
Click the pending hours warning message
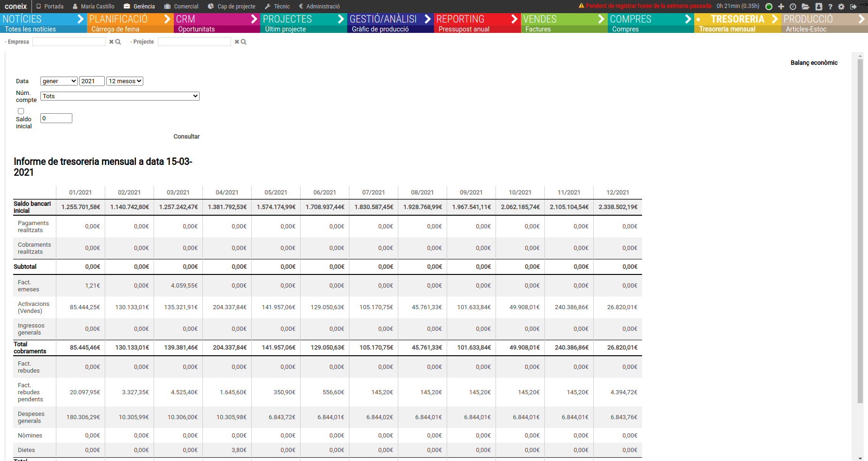[649, 6]
